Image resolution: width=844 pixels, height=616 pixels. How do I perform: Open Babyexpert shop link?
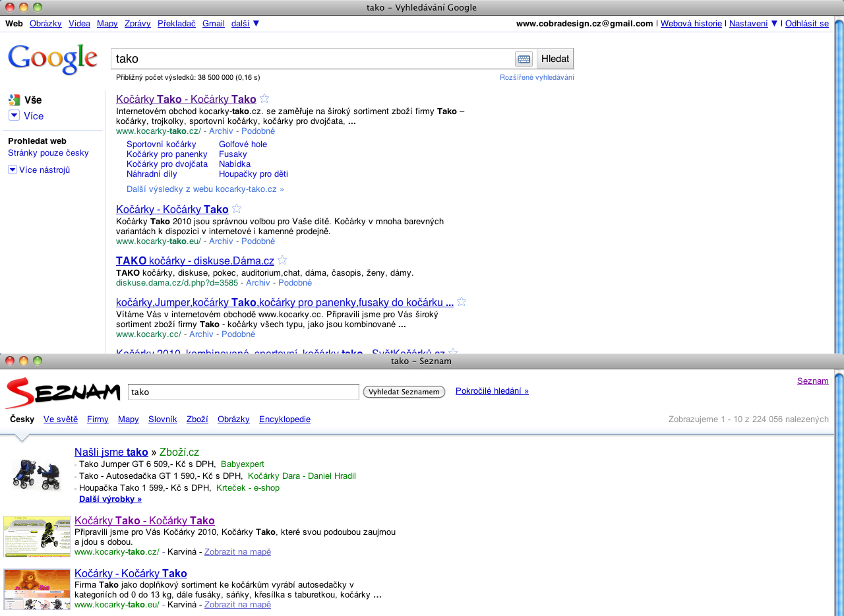[x=243, y=464]
